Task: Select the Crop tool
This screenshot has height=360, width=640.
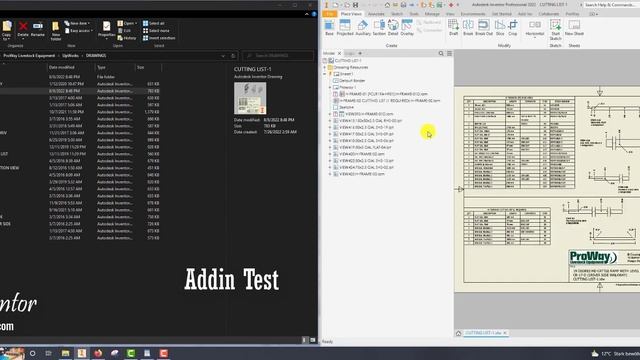Action: tap(513, 28)
